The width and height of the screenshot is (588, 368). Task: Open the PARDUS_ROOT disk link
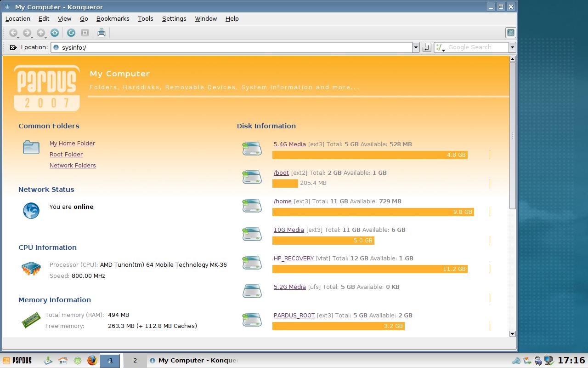coord(294,316)
